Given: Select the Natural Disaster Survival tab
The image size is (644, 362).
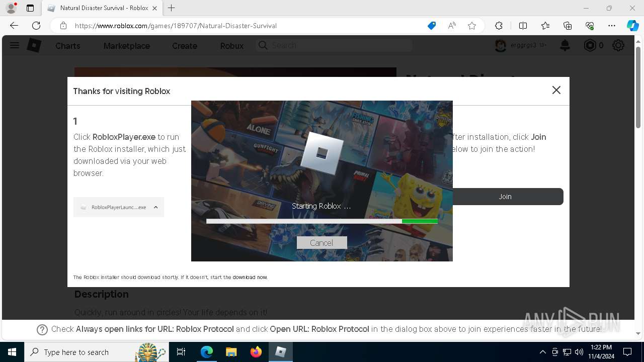Looking at the screenshot, I should tap(102, 8).
